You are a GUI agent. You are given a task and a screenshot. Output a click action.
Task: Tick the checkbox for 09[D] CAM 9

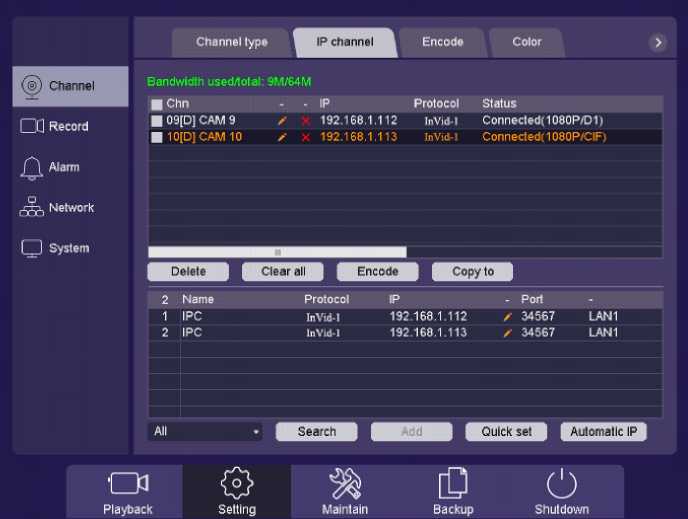(x=156, y=121)
